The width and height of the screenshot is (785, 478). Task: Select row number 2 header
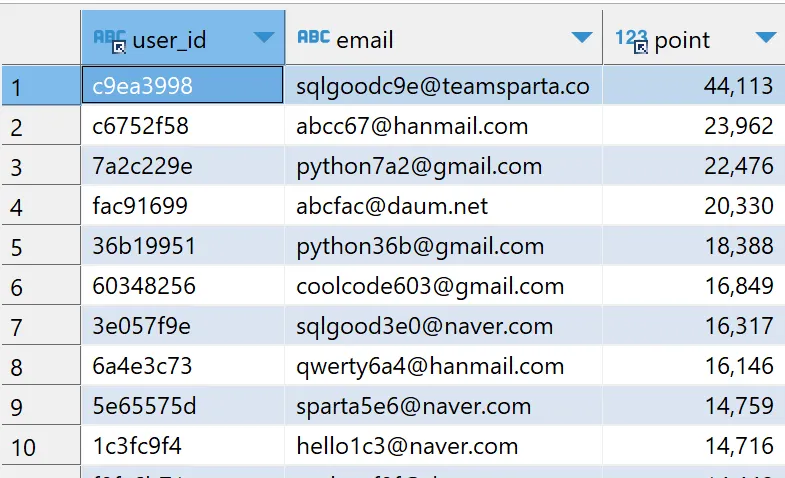pos(41,126)
